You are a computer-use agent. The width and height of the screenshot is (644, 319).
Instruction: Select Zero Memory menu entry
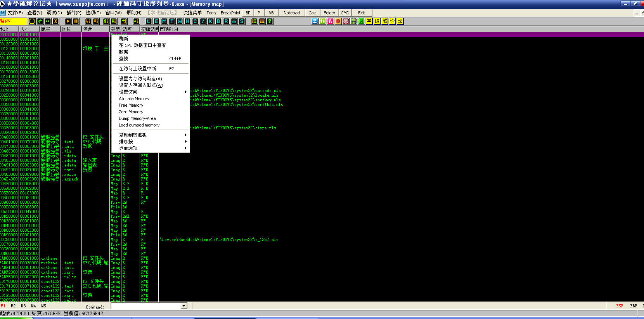151,112
